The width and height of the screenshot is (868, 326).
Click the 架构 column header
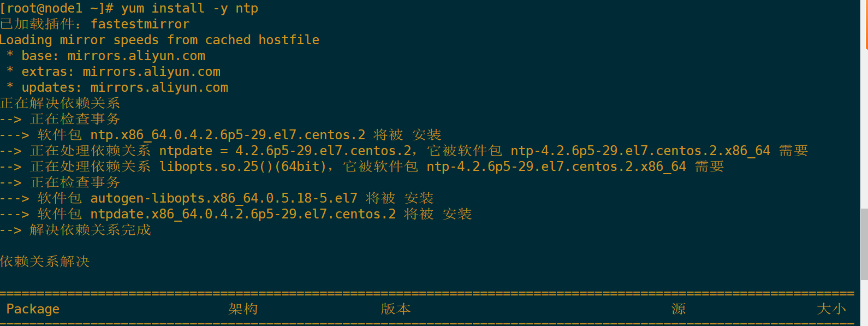coord(243,309)
